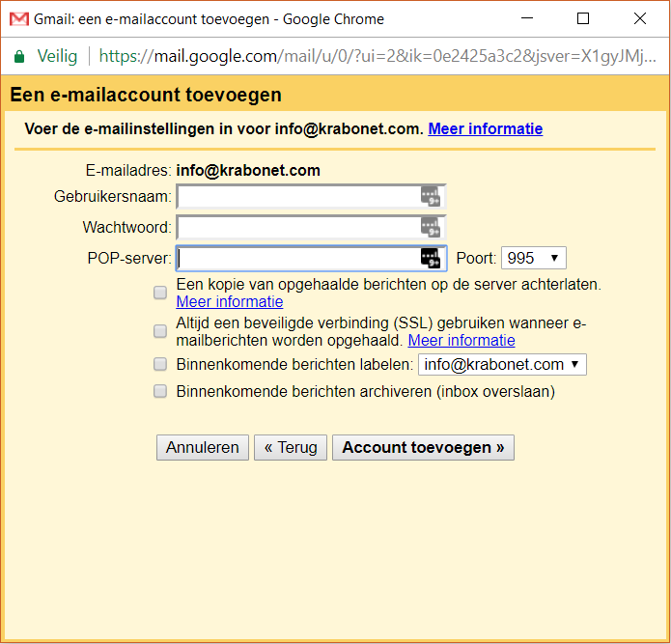
Task: Open 'Meer informatie' link in header line
Action: tap(485, 128)
